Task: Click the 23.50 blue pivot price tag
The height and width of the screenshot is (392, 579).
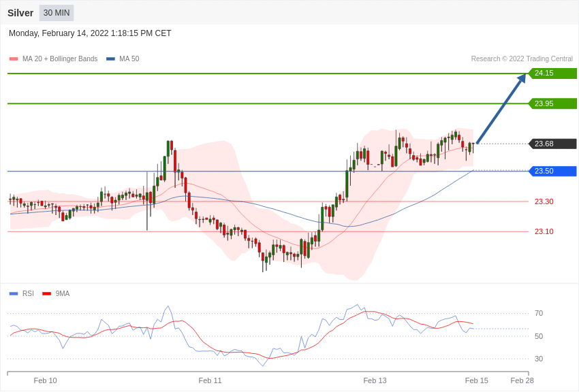Action: 553,171
